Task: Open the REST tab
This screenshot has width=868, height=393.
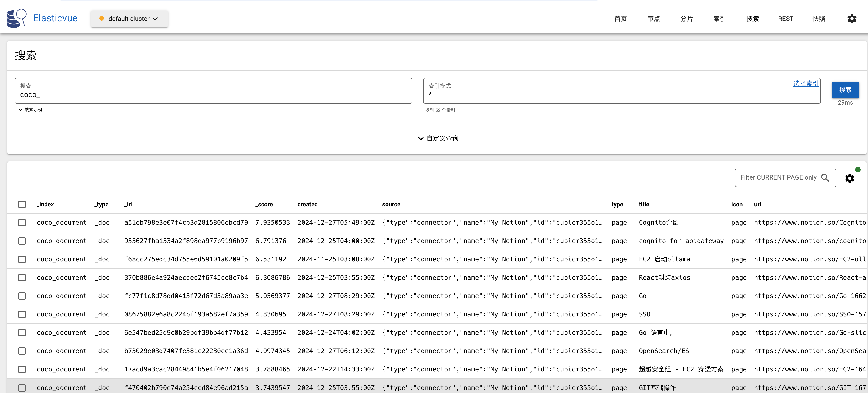Action: point(785,19)
